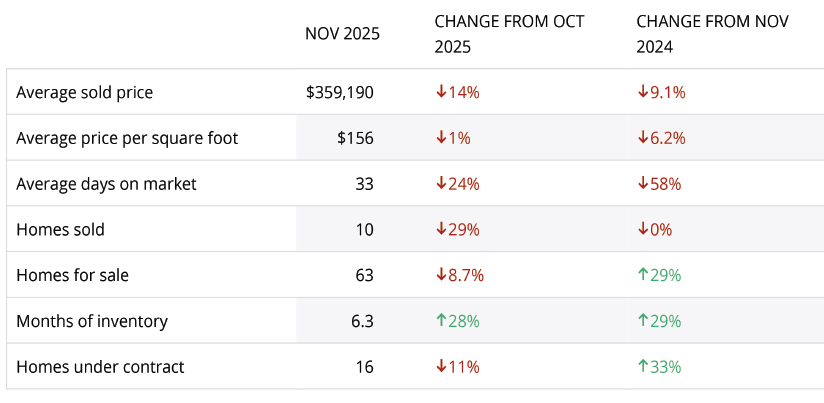Image resolution: width=824 pixels, height=403 pixels.
Task: Select the Change from Oct 2025 header
Action: click(509, 34)
